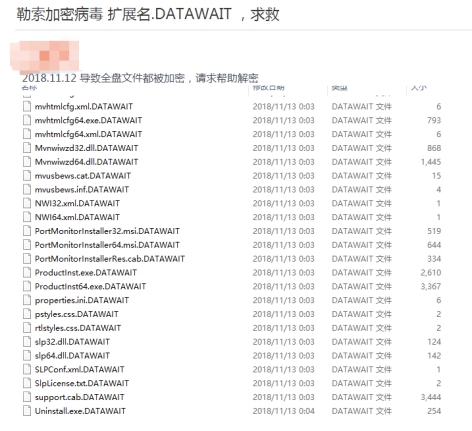Click the size value 868

click(434, 148)
